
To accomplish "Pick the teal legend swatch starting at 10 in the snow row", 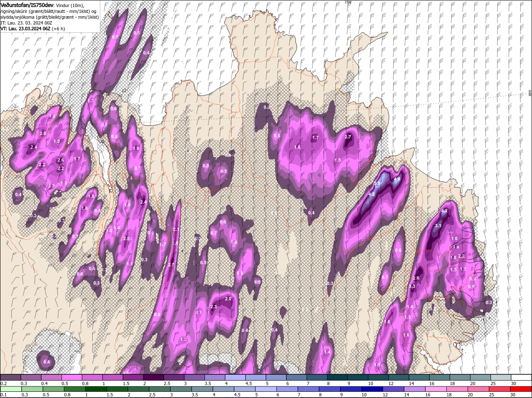I will 378,377.
